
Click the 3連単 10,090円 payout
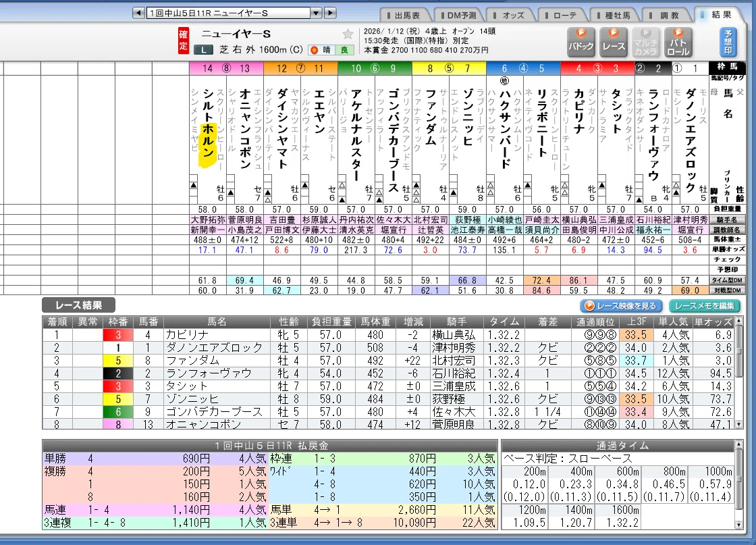pyautogui.click(x=383, y=523)
